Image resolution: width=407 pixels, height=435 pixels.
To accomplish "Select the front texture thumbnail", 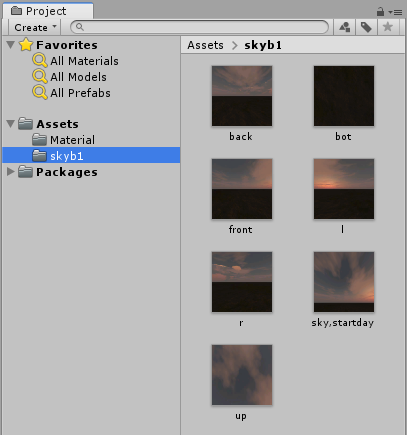I will pos(242,189).
